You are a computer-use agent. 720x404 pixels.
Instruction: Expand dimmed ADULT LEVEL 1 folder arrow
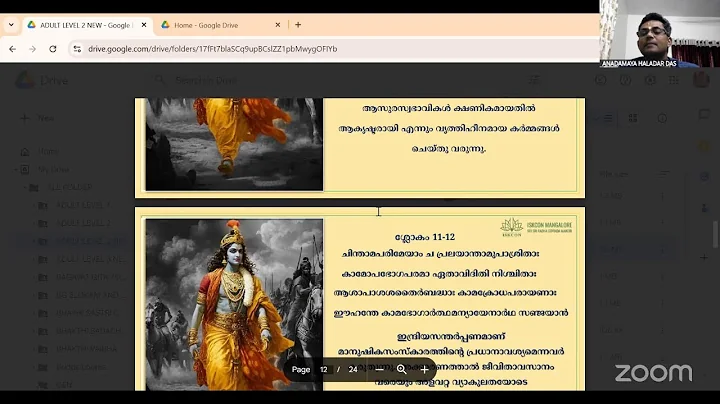[33, 205]
